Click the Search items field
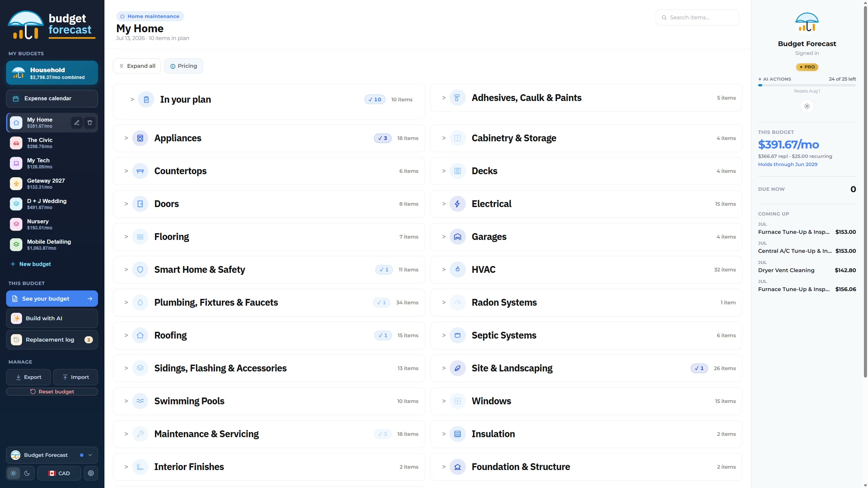The width and height of the screenshot is (868, 488). click(x=697, y=18)
